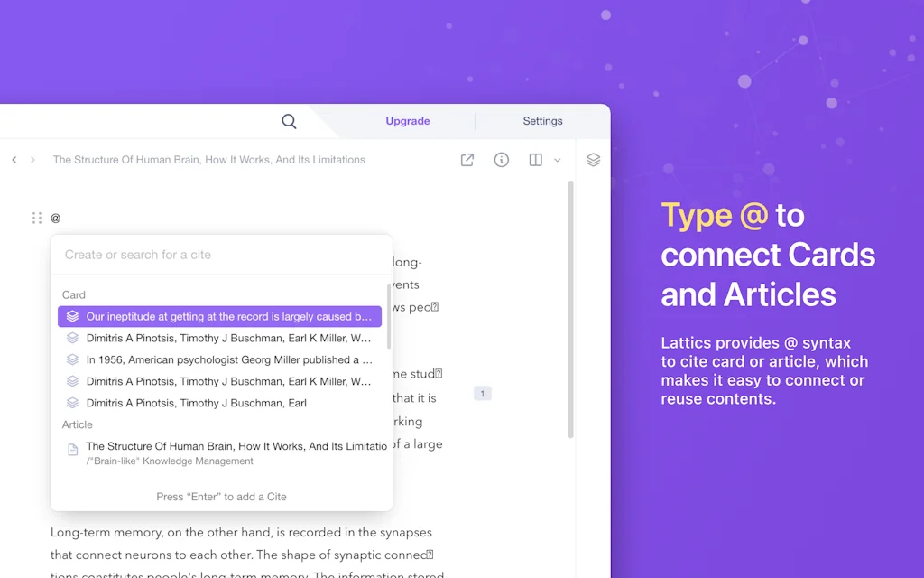
Task: Grab the block drag handle dots
Action: [36, 219]
